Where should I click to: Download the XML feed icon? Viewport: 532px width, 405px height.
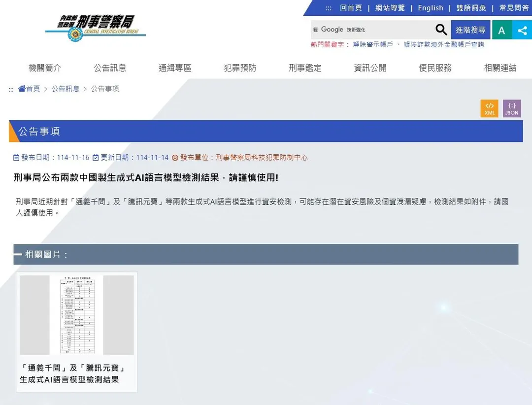pos(489,108)
